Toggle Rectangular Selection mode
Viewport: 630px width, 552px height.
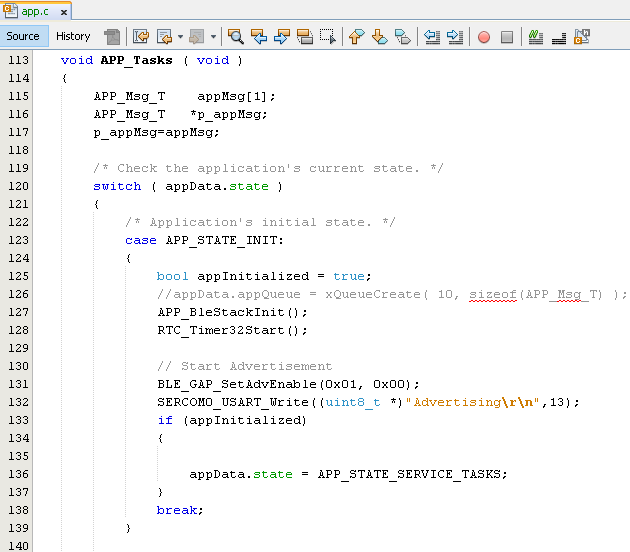tap(327, 37)
